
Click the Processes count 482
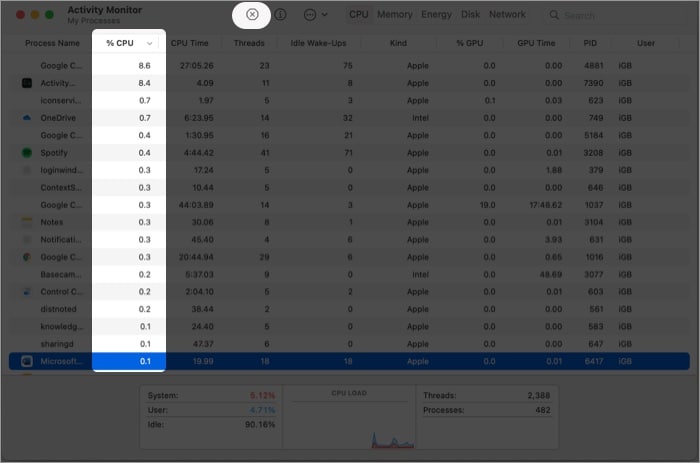543,410
